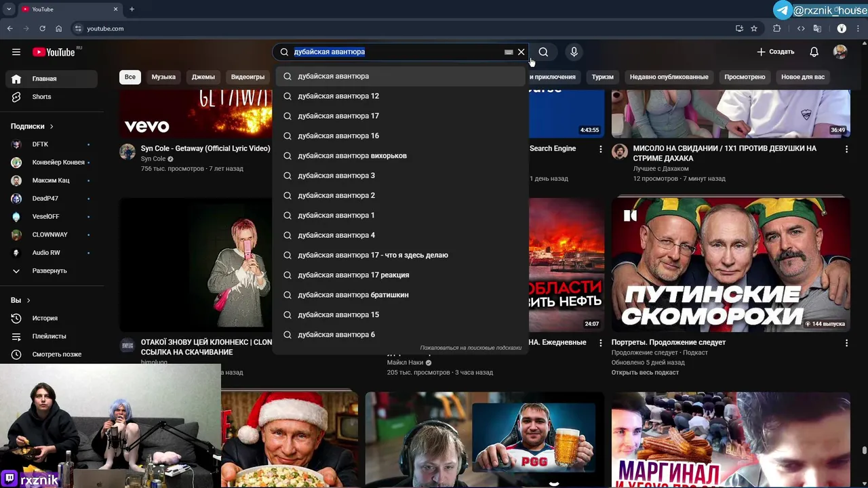Choose suggestion дубайская авантюра 17 реакция
Viewport: 868px width, 488px height.
(401, 275)
